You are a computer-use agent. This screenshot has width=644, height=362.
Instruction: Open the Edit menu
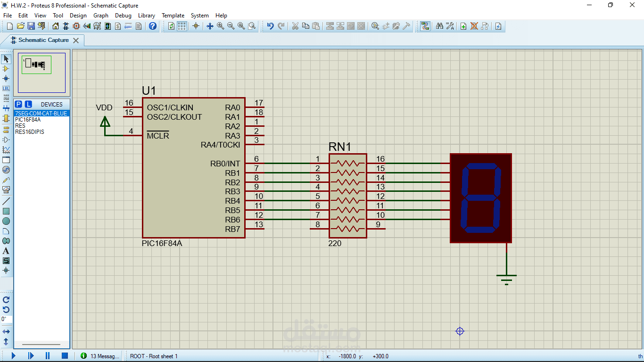[x=23, y=16]
